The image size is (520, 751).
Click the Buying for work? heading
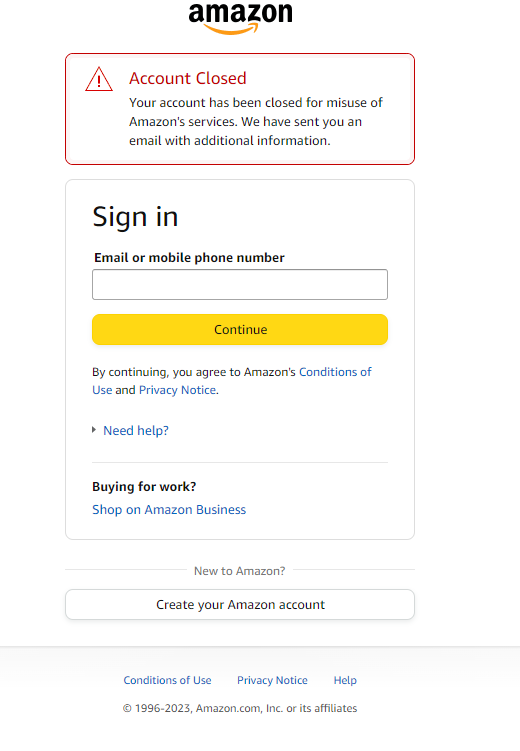click(x=144, y=487)
